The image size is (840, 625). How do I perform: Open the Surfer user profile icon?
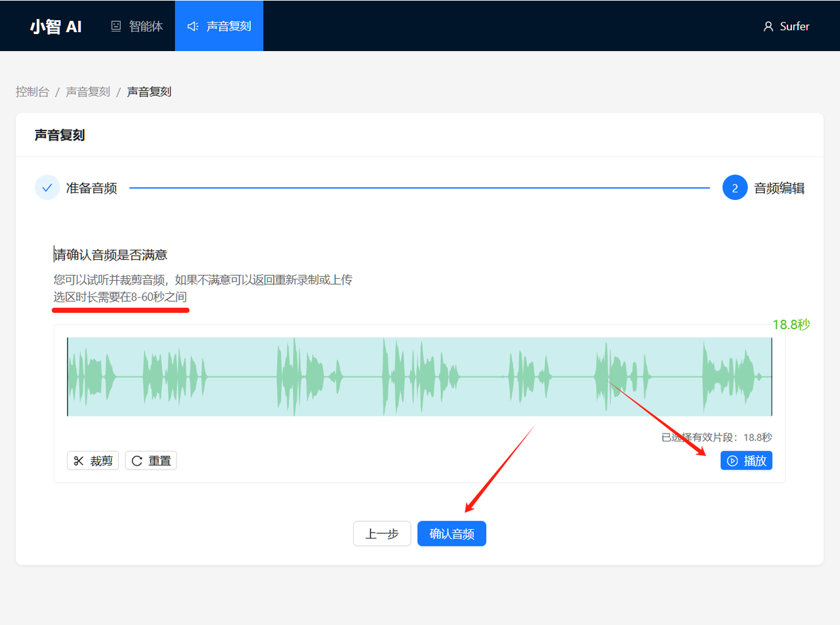tap(768, 26)
